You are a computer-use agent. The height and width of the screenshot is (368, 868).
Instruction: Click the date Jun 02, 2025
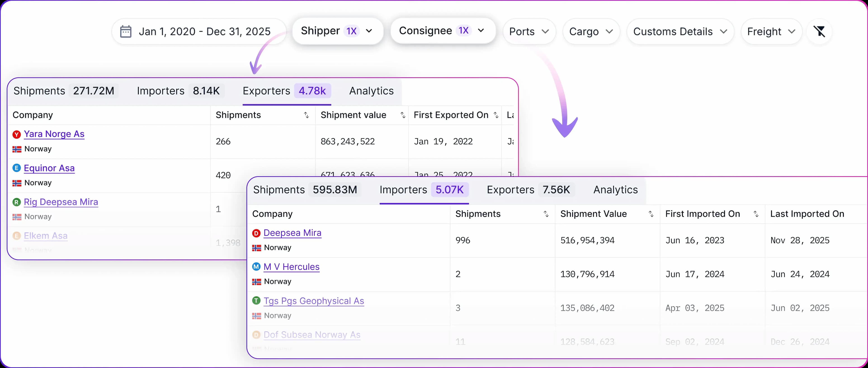(800, 308)
